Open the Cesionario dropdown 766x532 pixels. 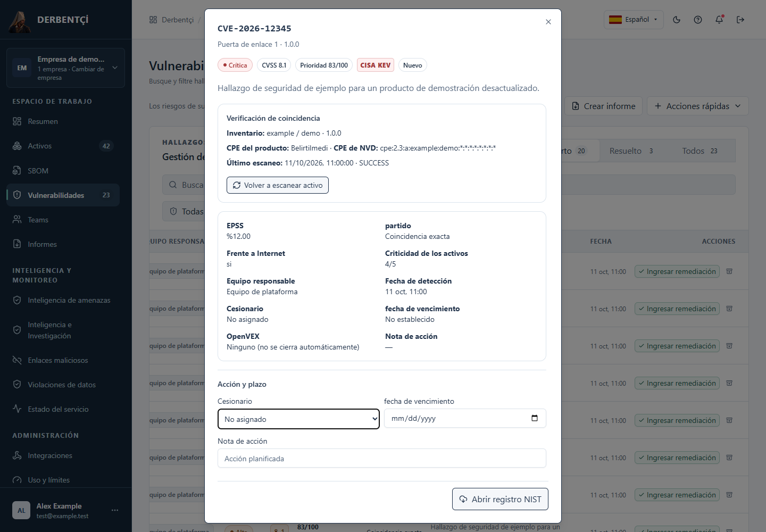(x=298, y=419)
